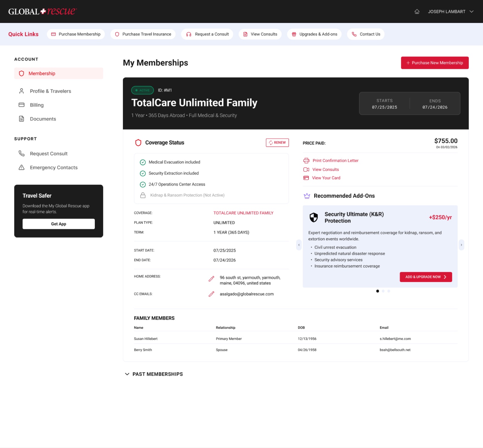The width and height of the screenshot is (483, 448).
Task: Click the lock icon beside Kidnap & Ransom Protection
Action: [x=143, y=195]
